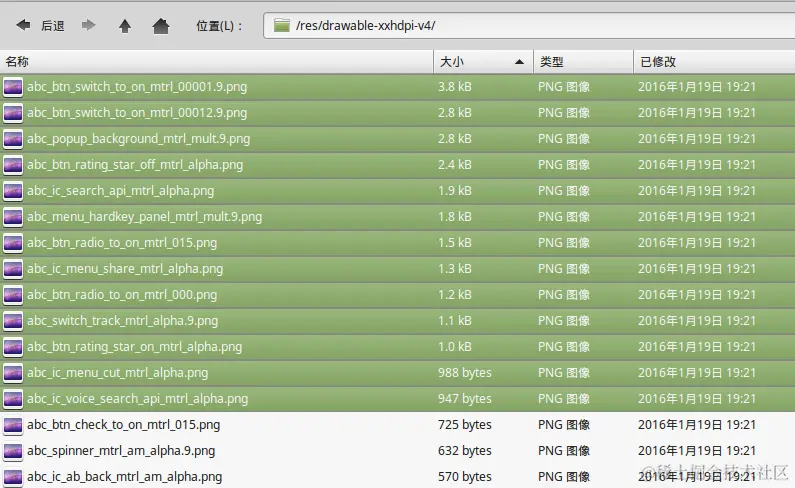Select file name abc_btn_switch_to_on_mtrl_00001.9.png
This screenshot has width=795, height=488.
tap(137, 87)
